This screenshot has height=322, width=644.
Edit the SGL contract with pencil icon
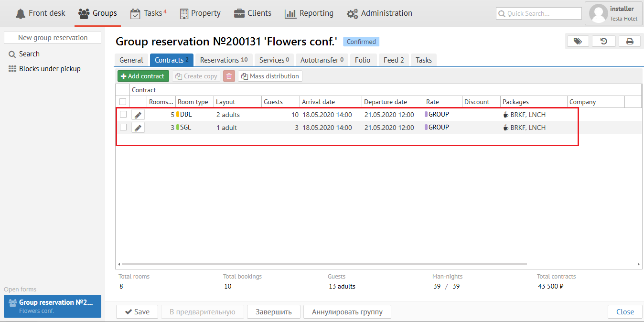(138, 128)
